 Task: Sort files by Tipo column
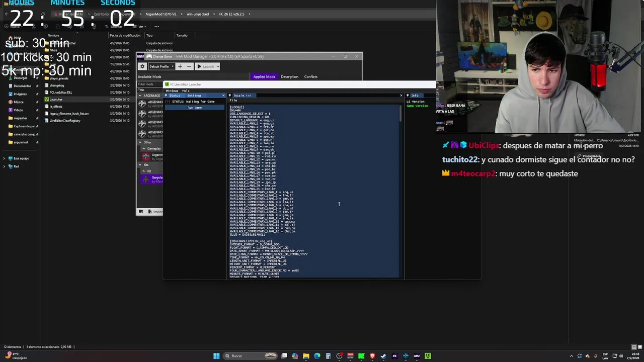point(149,36)
